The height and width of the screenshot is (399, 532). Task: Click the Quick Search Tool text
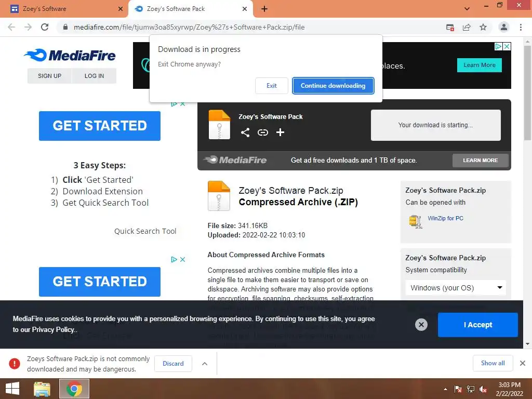click(145, 231)
